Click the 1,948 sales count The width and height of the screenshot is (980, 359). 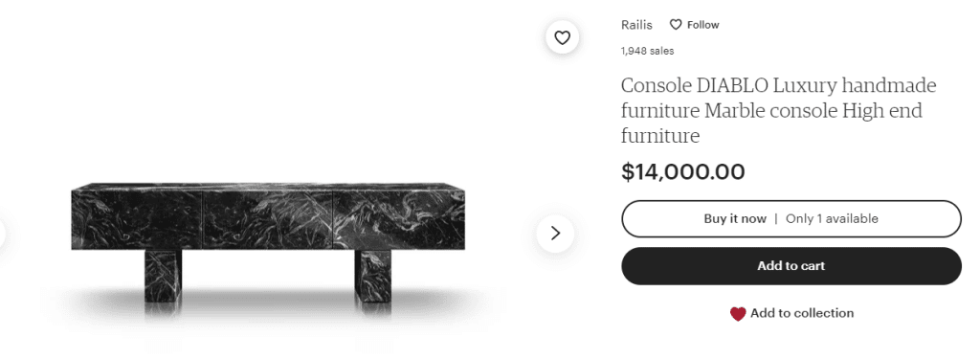(648, 52)
